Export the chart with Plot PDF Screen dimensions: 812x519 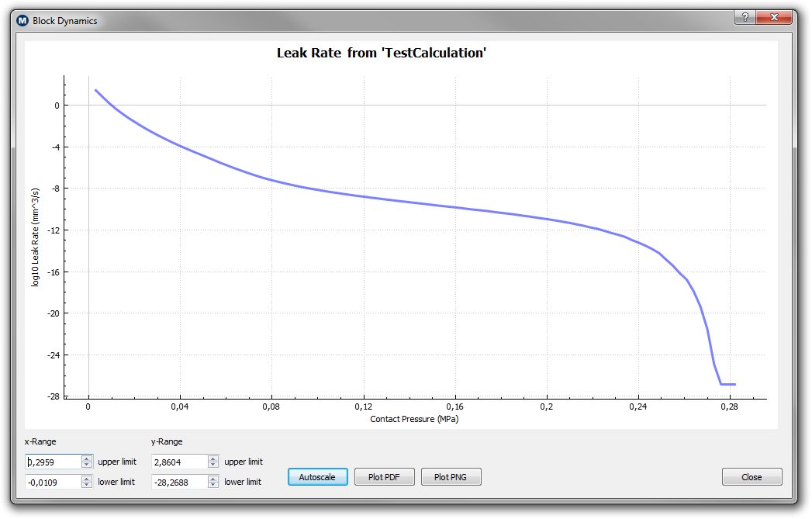tap(385, 477)
